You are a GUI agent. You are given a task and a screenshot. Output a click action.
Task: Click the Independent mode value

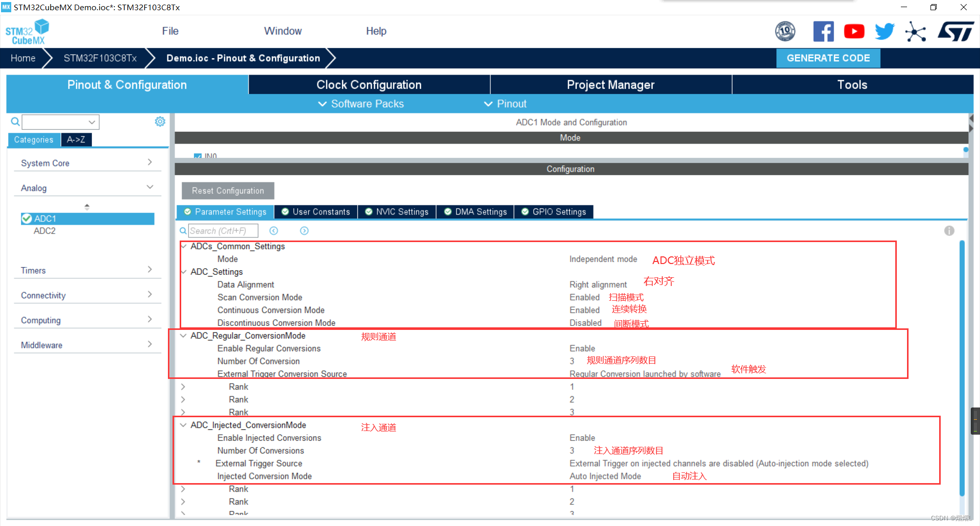603,259
